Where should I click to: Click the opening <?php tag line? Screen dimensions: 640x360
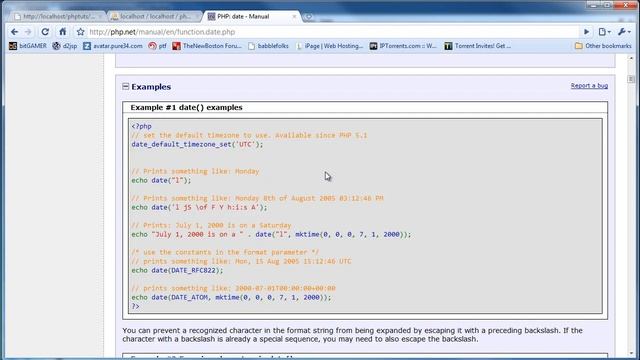pyautogui.click(x=142, y=127)
